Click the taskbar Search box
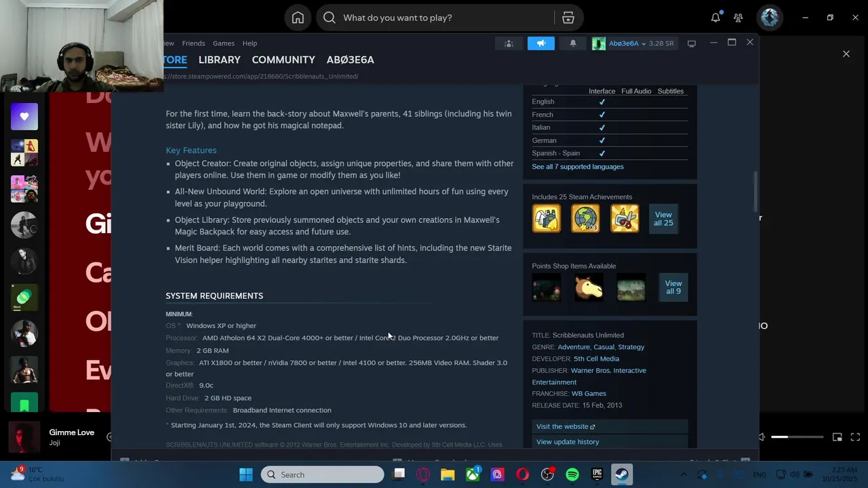 click(x=323, y=474)
